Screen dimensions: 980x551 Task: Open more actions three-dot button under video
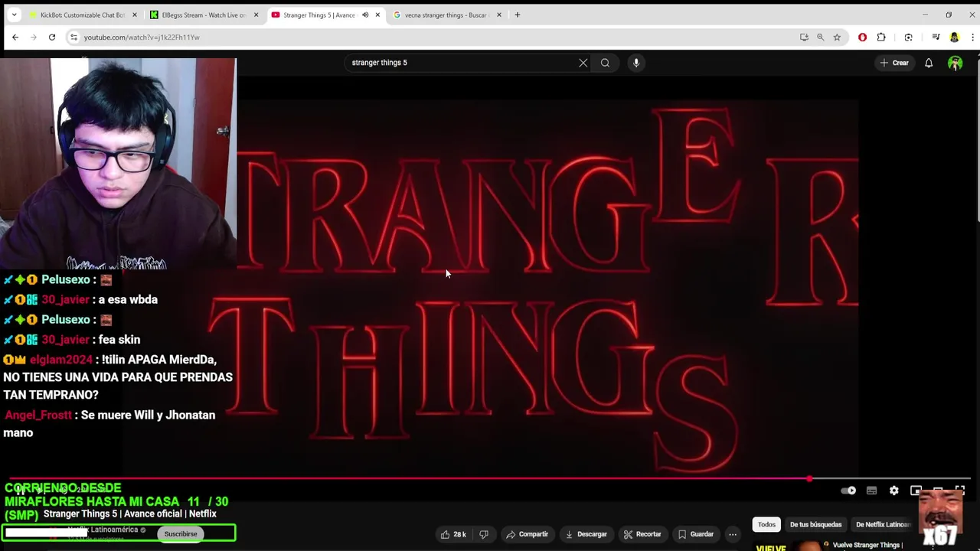click(x=733, y=534)
